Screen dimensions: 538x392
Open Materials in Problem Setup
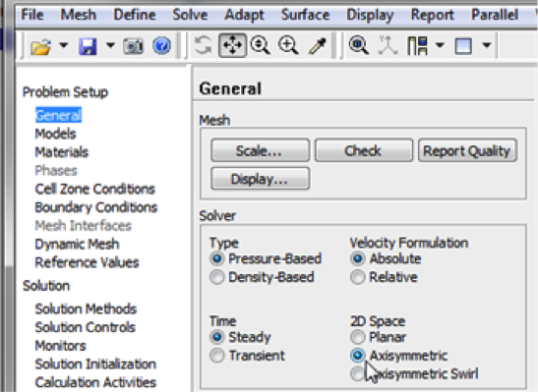(x=62, y=152)
